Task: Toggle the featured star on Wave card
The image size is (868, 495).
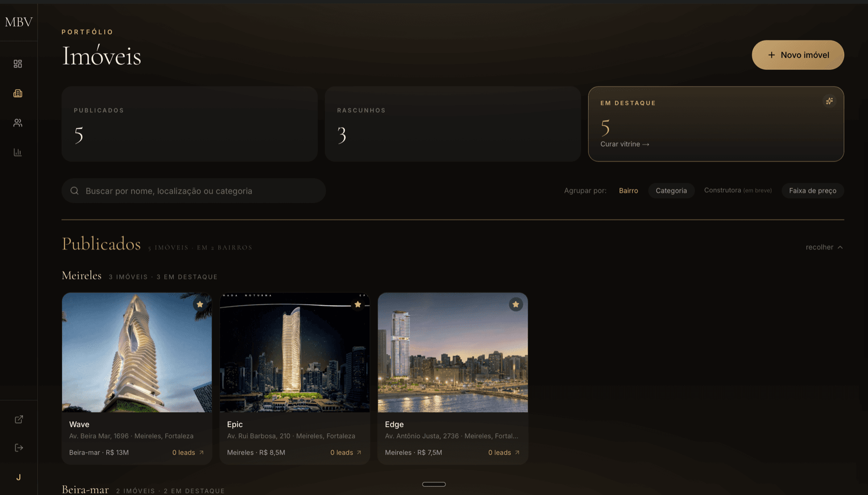Action: point(200,304)
